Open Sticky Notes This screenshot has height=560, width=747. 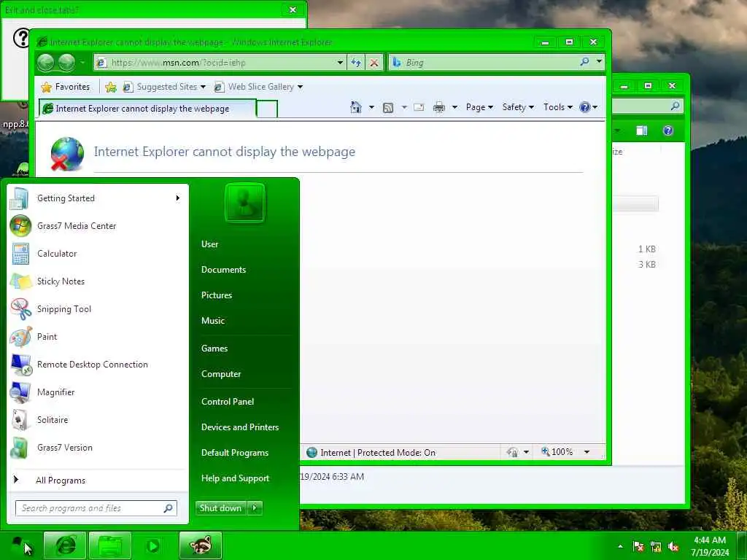98,281
